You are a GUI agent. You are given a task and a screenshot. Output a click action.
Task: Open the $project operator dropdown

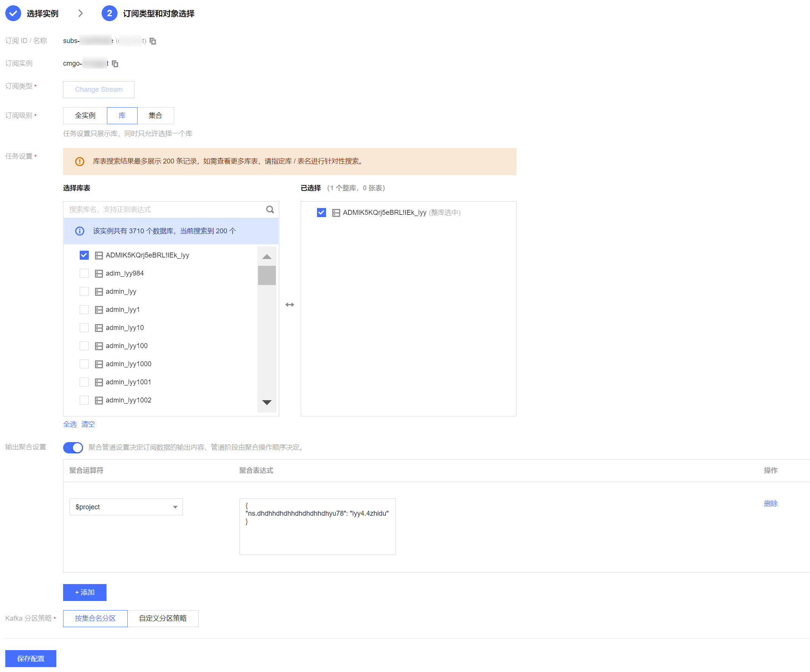pyautogui.click(x=126, y=507)
